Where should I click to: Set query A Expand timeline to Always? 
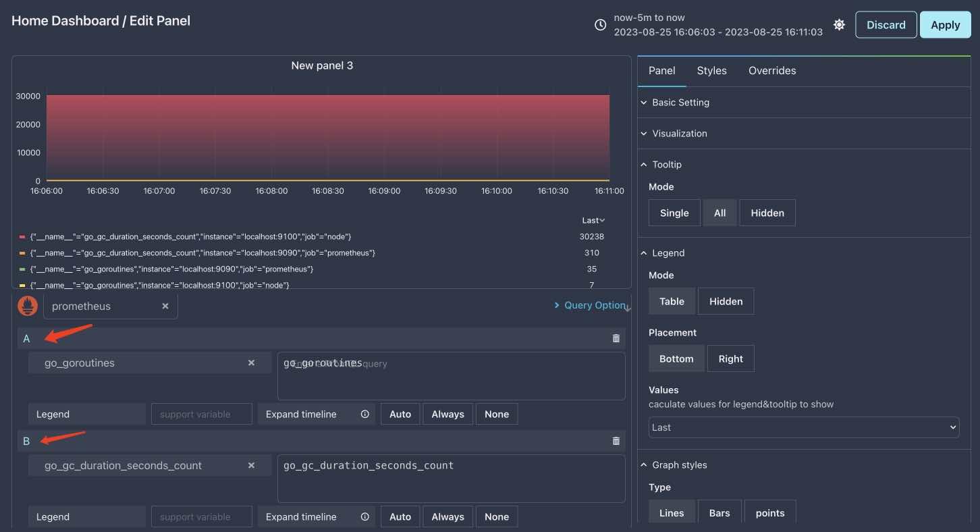click(x=447, y=414)
